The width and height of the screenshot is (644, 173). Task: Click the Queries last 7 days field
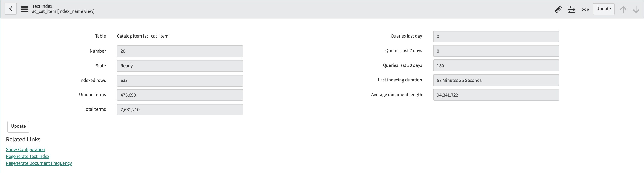pyautogui.click(x=496, y=51)
